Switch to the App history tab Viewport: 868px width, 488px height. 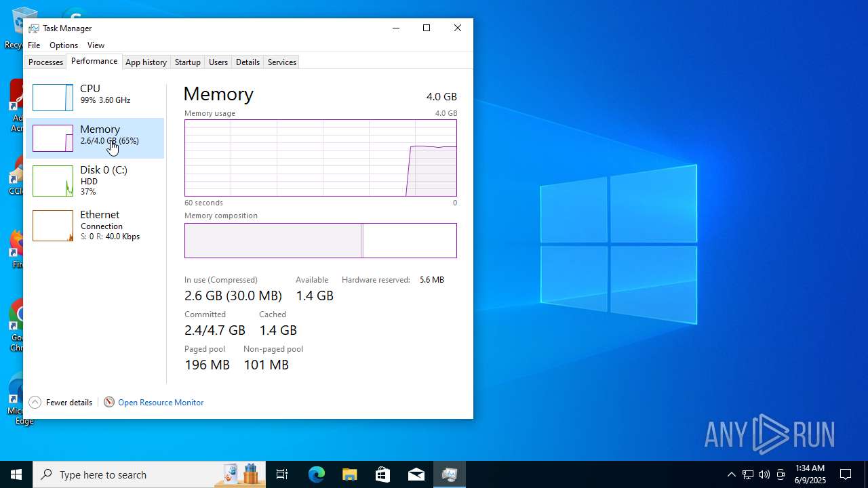click(x=146, y=62)
